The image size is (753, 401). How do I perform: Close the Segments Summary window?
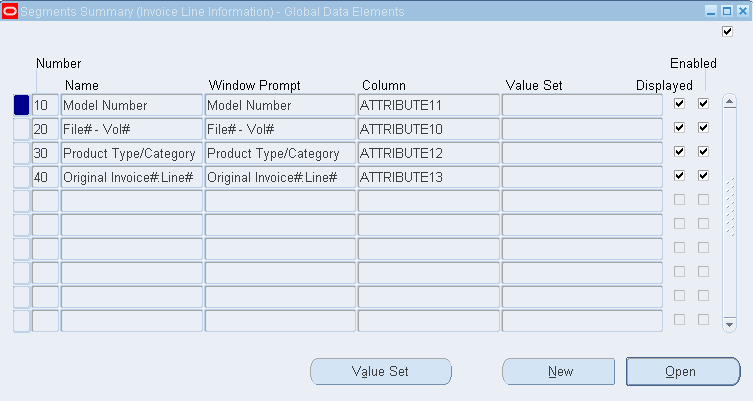point(740,11)
